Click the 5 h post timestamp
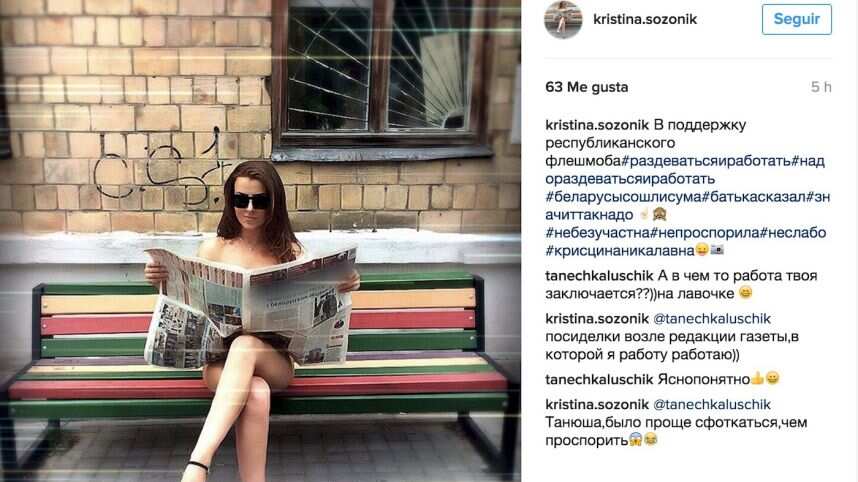The height and width of the screenshot is (482, 858). (x=821, y=87)
